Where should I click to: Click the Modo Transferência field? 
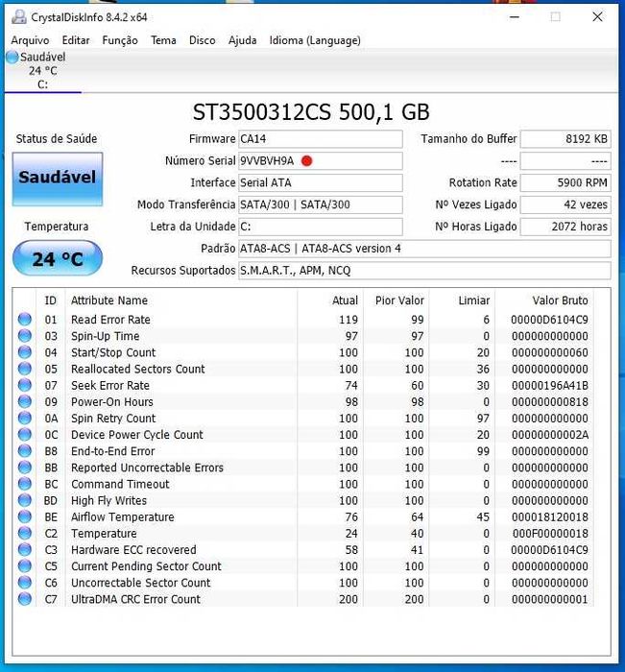click(321, 204)
